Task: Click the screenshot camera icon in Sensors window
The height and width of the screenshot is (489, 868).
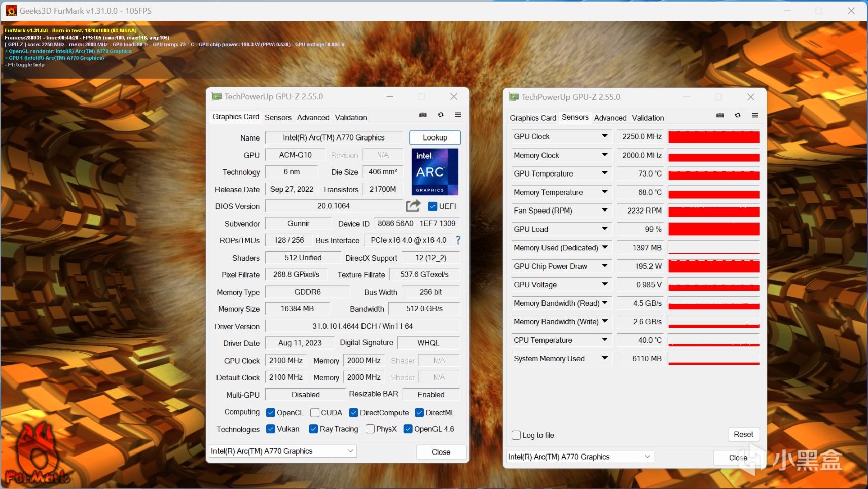Action: 720,115
